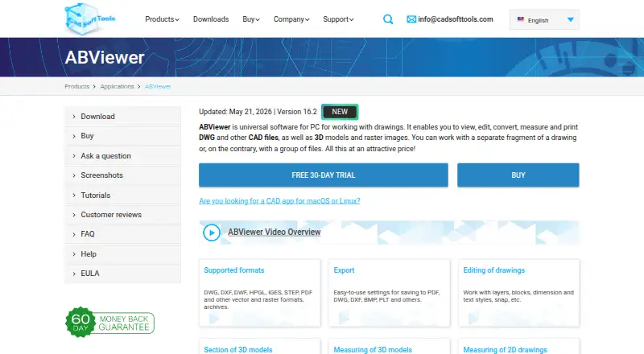Open Customer reviews in the sidebar
Image resolution: width=644 pixels, height=354 pixels.
pyautogui.click(x=122, y=215)
